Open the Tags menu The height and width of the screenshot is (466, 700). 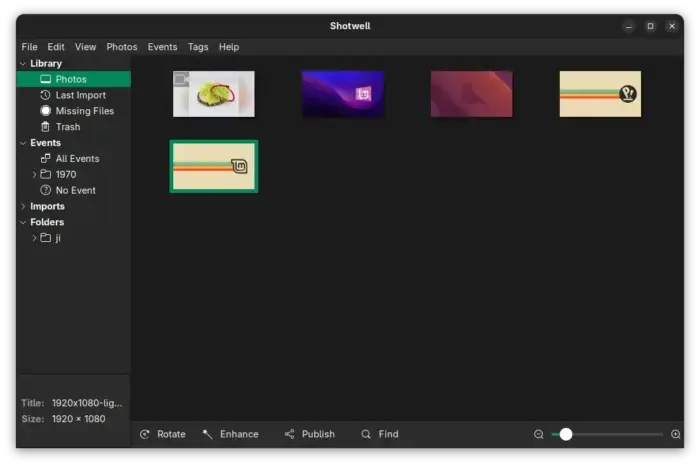coord(198,47)
